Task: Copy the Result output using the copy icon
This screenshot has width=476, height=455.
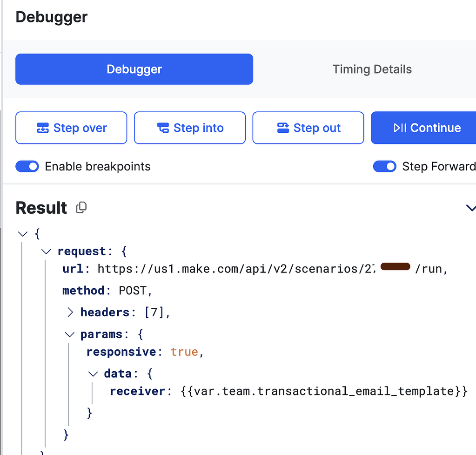Action: pyautogui.click(x=81, y=208)
